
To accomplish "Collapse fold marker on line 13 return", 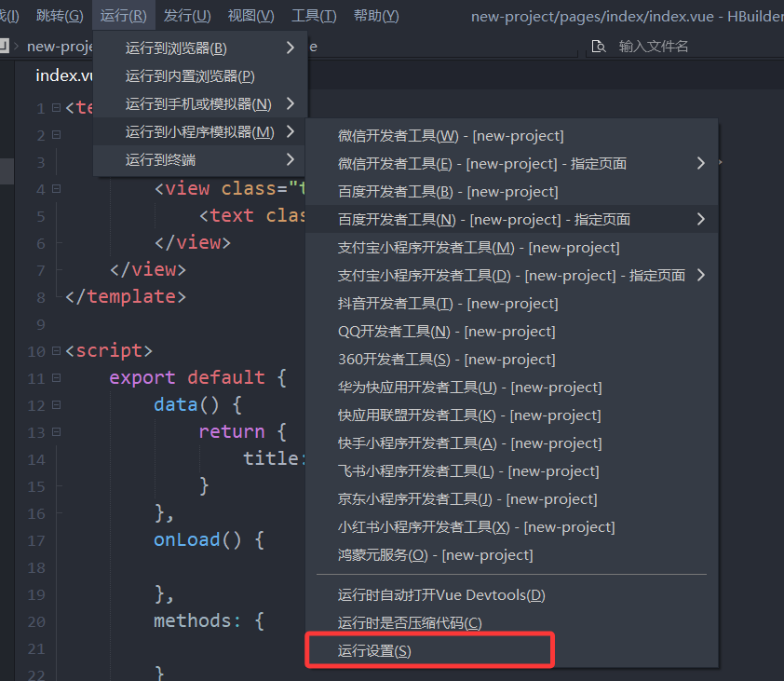I will pos(57,432).
